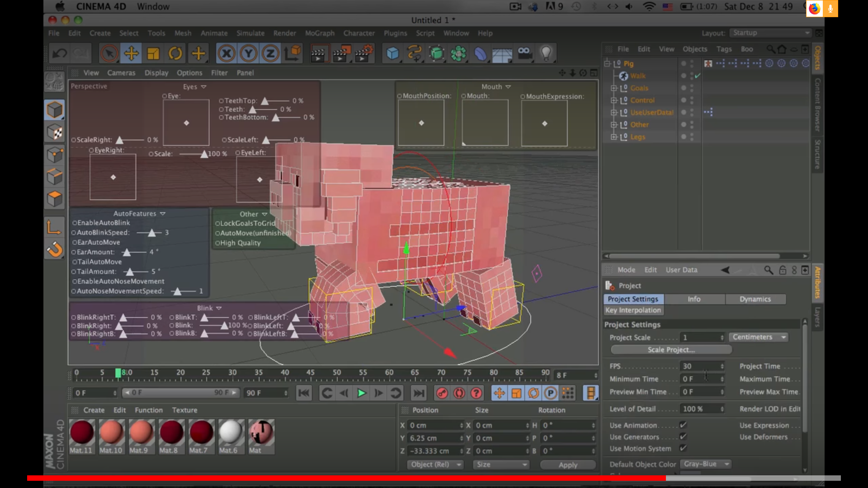Expand the Control object in tree
The height and width of the screenshot is (488, 868).
point(613,100)
